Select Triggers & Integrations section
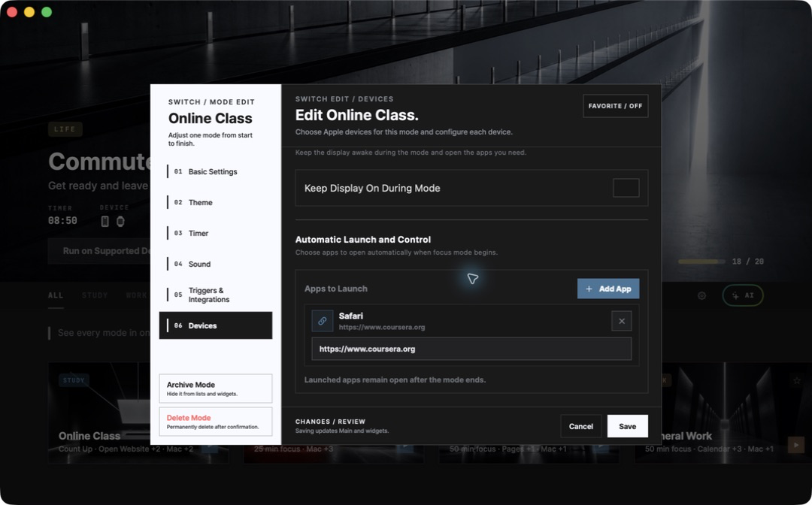This screenshot has width=812, height=505. 216,295
